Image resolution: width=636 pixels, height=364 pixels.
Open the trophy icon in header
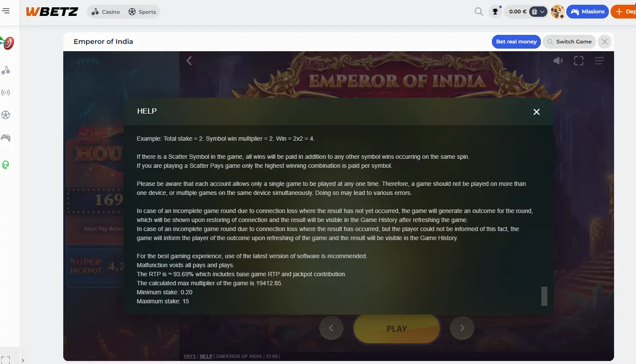(495, 12)
